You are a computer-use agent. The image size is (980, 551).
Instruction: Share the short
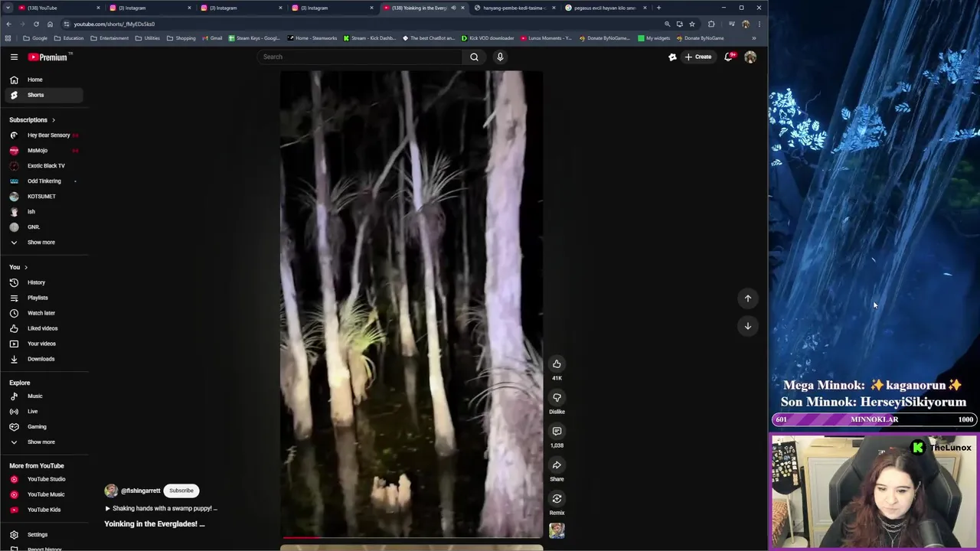pos(557,465)
